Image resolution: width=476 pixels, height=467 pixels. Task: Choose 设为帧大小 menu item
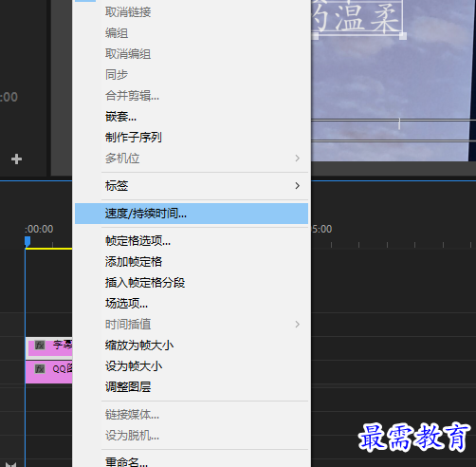pos(192,366)
